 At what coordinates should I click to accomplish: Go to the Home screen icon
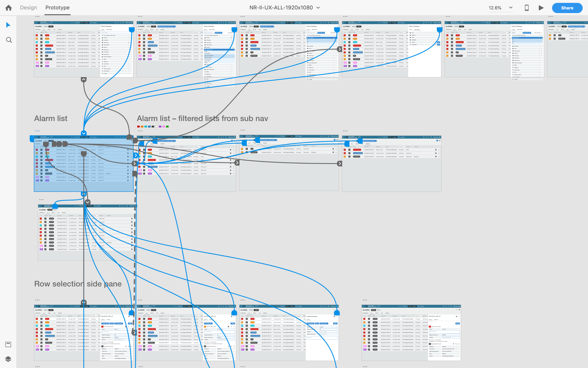(9, 8)
